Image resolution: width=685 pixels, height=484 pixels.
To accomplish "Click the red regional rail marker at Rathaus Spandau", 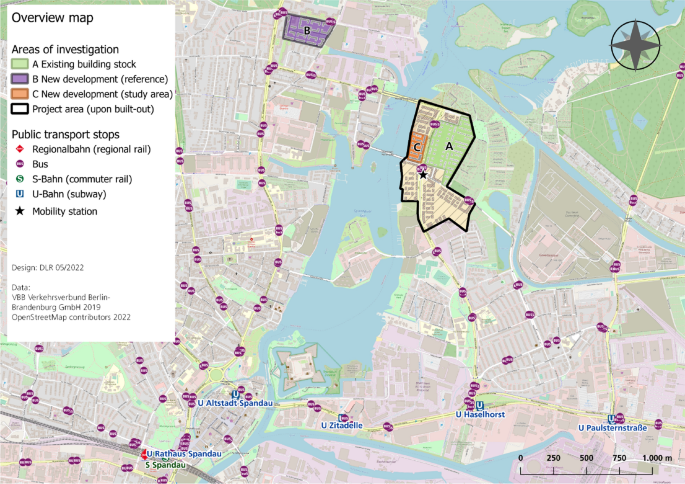I will tap(144, 454).
